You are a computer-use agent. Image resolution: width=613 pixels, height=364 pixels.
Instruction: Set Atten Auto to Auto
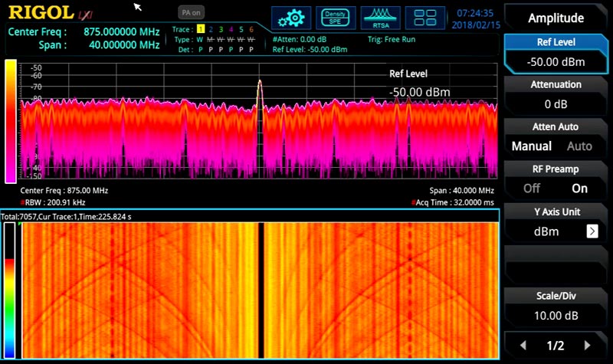pyautogui.click(x=579, y=146)
